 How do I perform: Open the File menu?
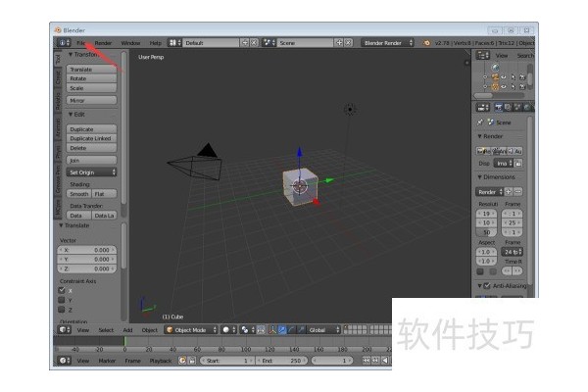click(80, 43)
